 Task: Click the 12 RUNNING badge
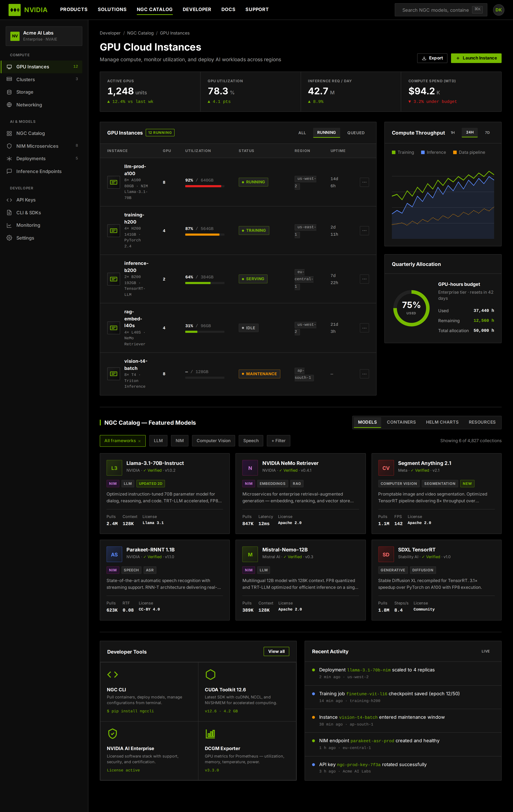point(160,133)
